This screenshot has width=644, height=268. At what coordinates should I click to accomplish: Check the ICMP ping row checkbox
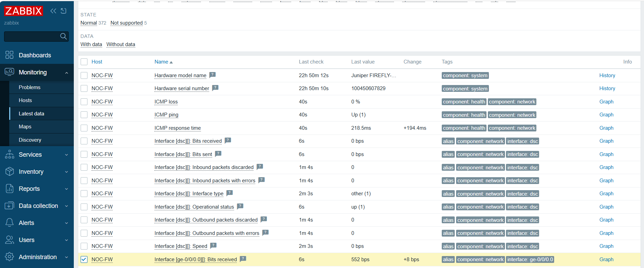84,115
